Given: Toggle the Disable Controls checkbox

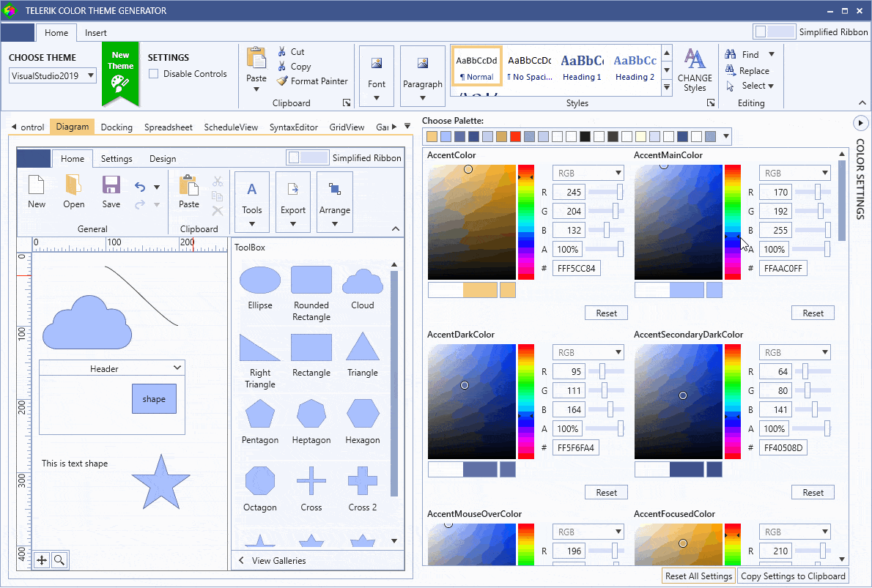Looking at the screenshot, I should 154,74.
